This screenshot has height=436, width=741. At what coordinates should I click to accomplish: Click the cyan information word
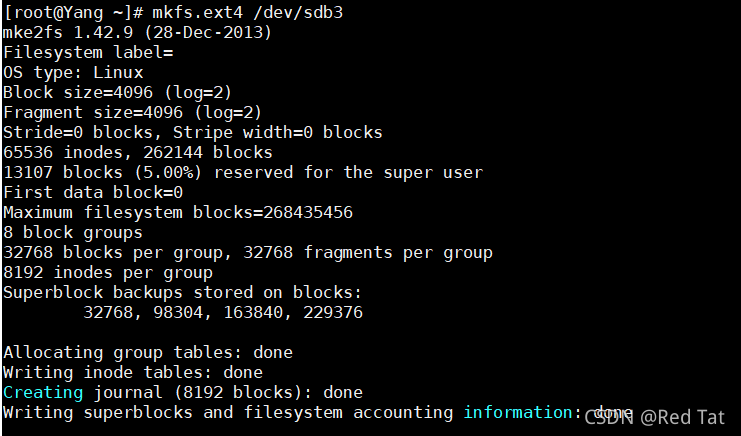pos(517,412)
